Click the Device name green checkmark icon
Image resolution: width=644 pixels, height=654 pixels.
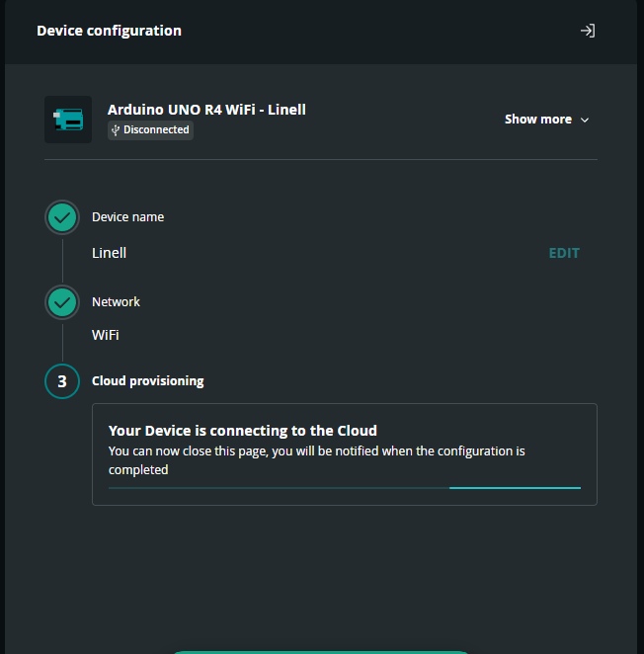pos(62,217)
